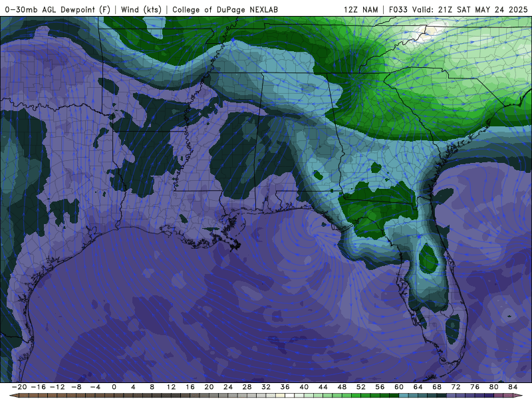Click the '44' value on the color scale
The height and width of the screenshot is (399, 532).
(x=323, y=387)
